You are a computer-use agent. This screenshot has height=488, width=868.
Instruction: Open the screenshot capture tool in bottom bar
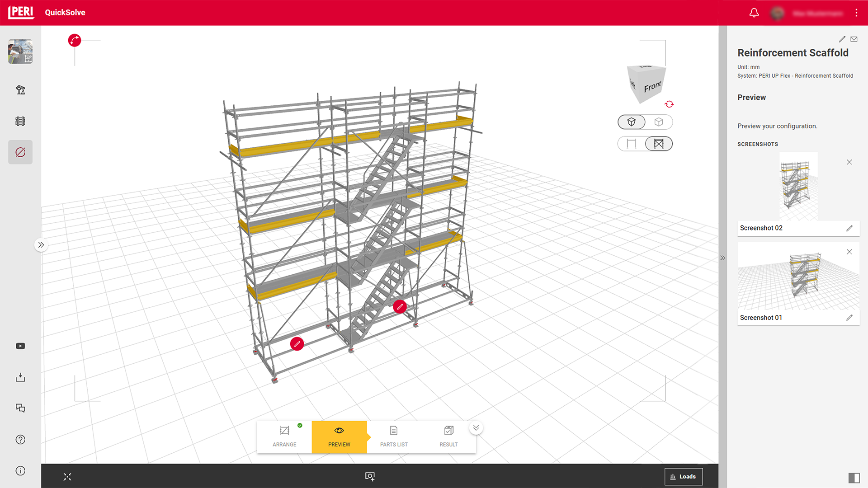pos(370,476)
